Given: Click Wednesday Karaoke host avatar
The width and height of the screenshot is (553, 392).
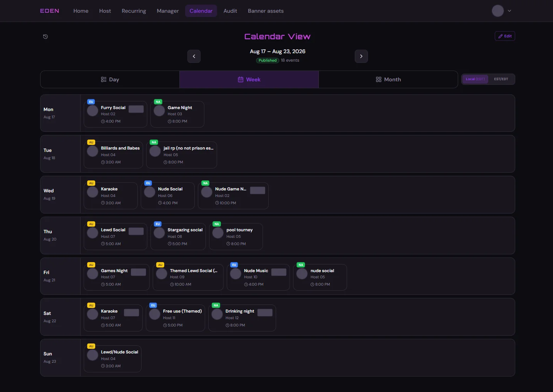Looking at the screenshot, I should [93, 192].
